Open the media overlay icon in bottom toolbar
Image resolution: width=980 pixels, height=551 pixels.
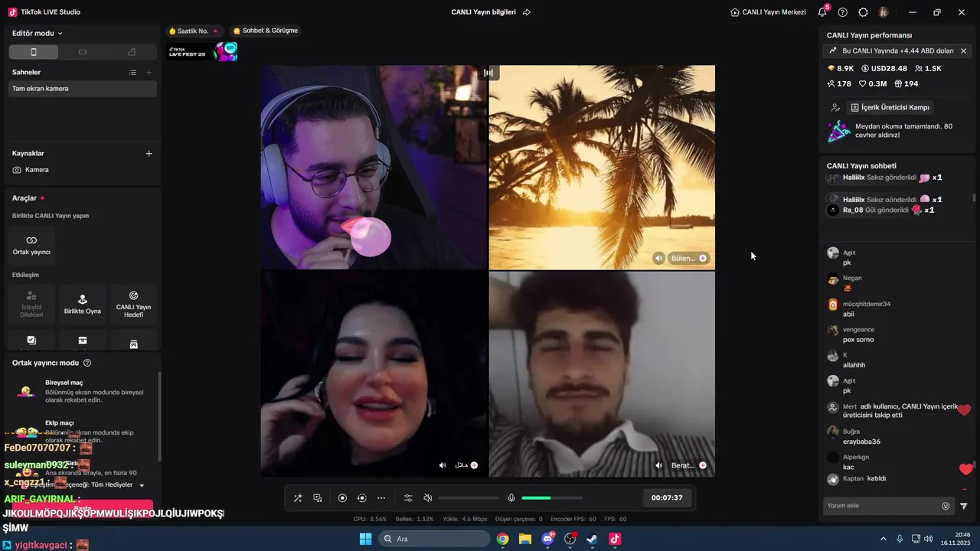[x=318, y=498]
